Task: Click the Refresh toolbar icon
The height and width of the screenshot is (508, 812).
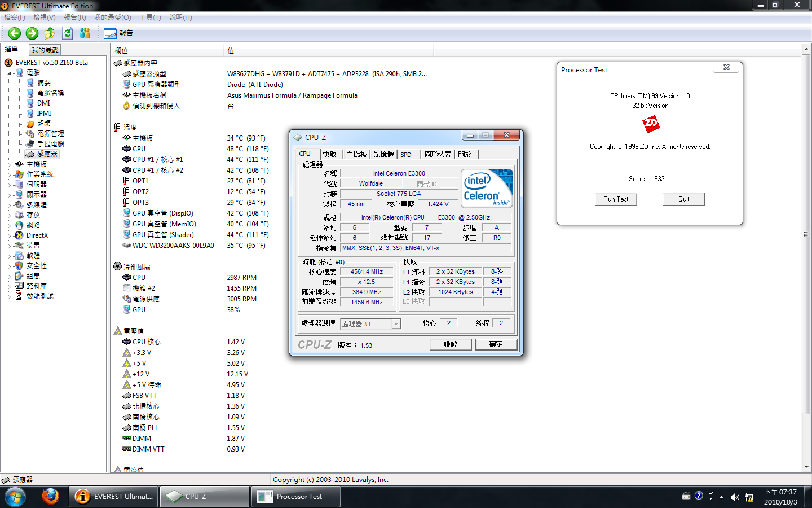Action: coord(67,33)
